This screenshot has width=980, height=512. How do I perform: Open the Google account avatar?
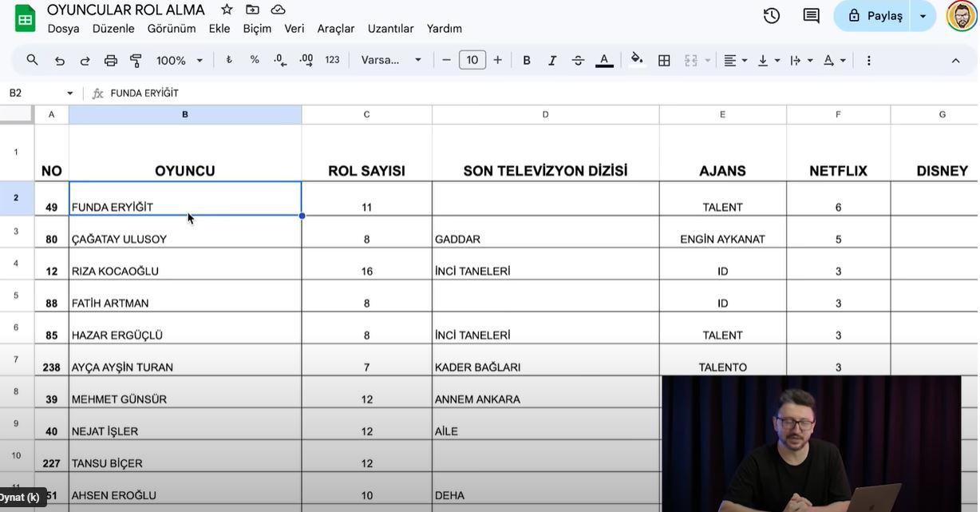tap(962, 16)
